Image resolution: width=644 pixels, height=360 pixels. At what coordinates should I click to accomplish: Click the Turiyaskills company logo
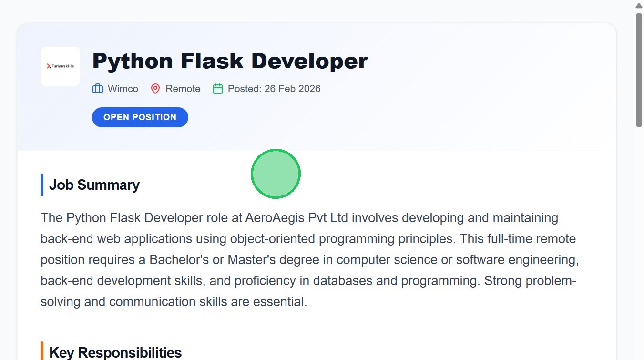click(61, 66)
